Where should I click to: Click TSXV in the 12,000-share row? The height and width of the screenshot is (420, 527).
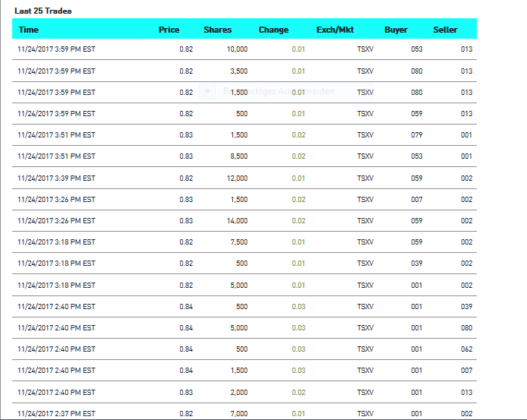point(365,178)
